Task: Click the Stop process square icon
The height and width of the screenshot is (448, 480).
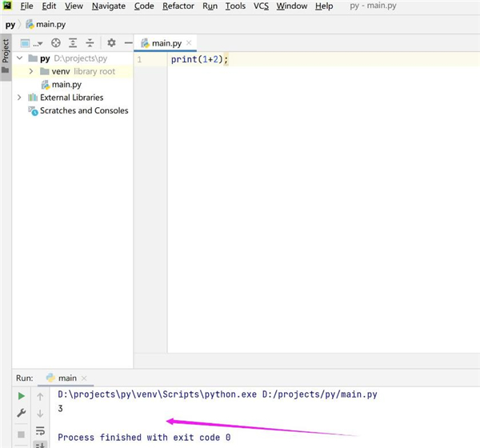Action: click(x=22, y=434)
